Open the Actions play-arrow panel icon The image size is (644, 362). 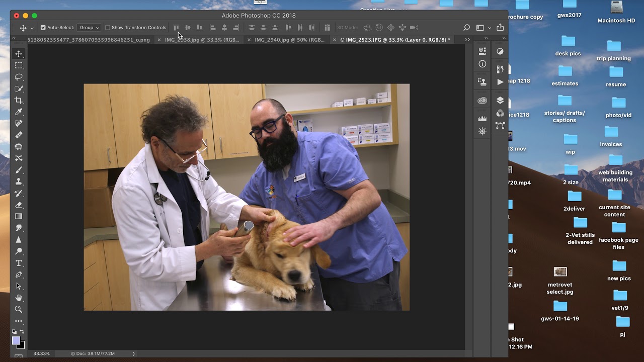pos(500,81)
